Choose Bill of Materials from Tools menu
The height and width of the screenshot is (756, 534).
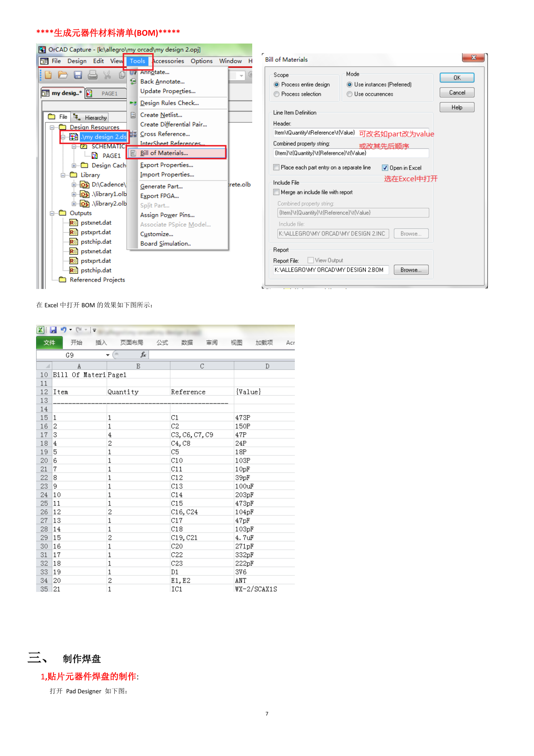177,153
